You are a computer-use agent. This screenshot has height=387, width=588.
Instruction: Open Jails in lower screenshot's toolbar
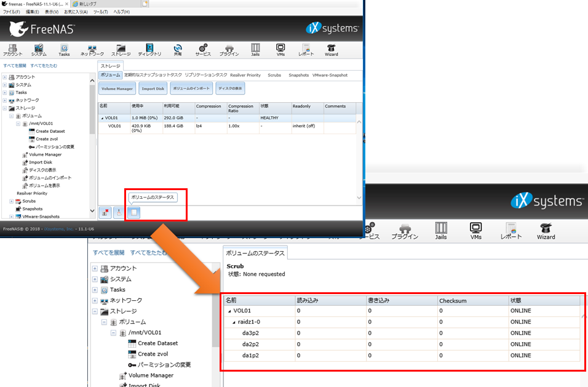coord(441,231)
